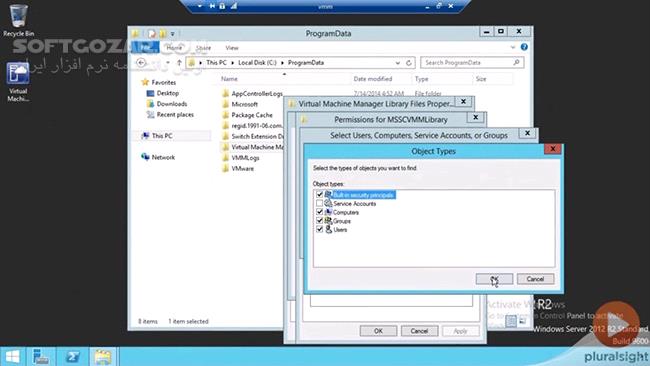Uncheck Built-in security principals checkbox
This screenshot has height=366, width=650.
(x=319, y=194)
